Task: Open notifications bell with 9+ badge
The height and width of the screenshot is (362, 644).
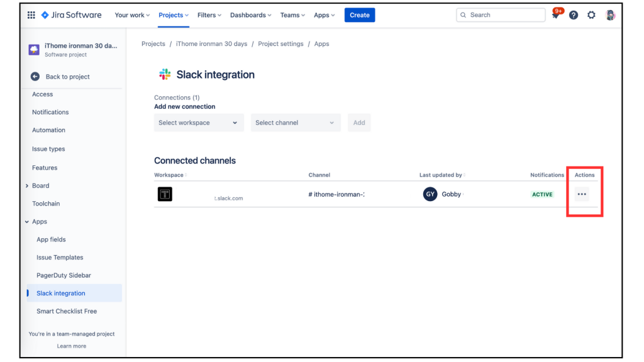Action: point(556,15)
